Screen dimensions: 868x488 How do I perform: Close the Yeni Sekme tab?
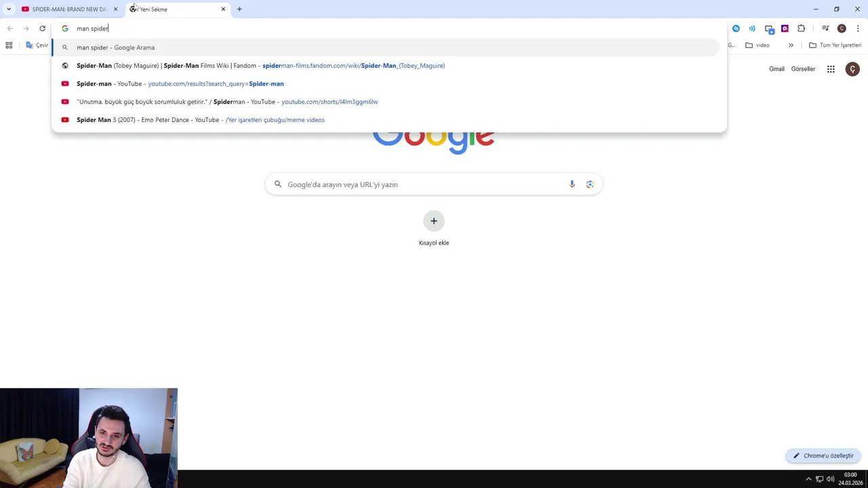pyautogui.click(x=223, y=9)
